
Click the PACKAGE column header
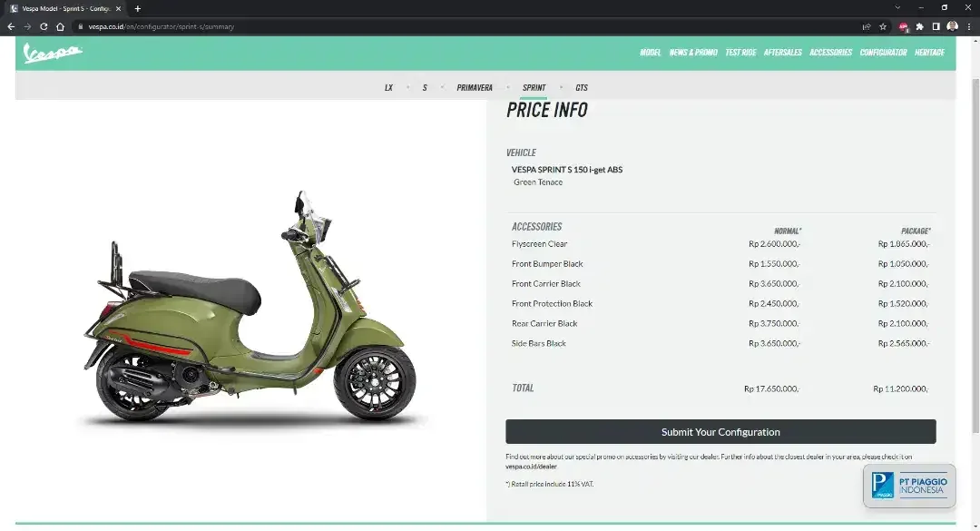click(x=916, y=231)
